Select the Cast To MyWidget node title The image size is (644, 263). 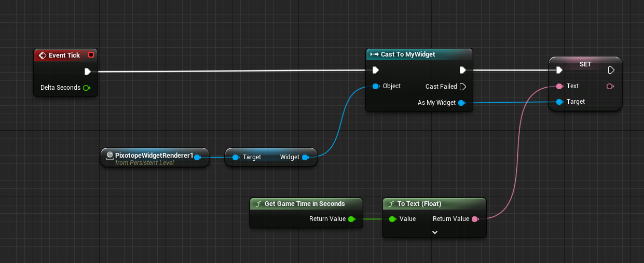click(408, 54)
